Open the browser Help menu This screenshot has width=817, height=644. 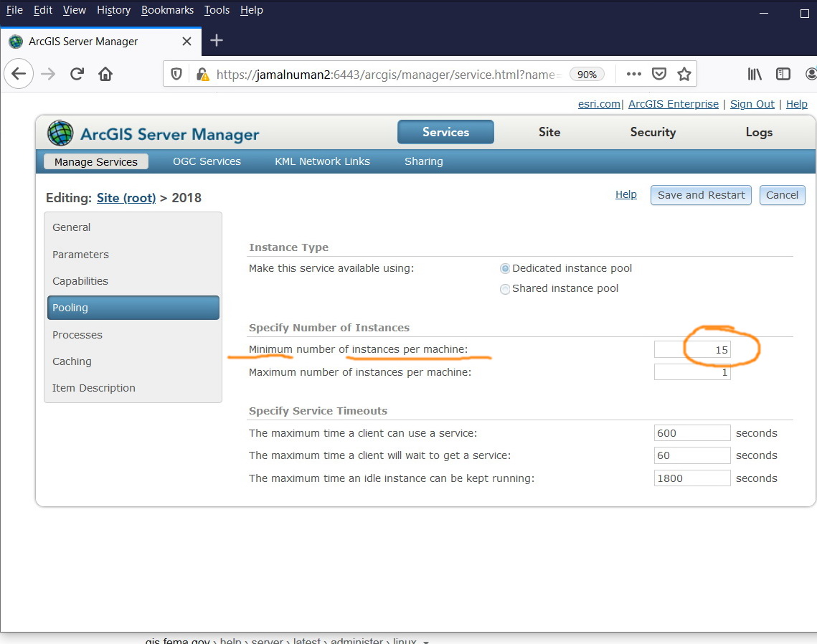click(x=252, y=10)
